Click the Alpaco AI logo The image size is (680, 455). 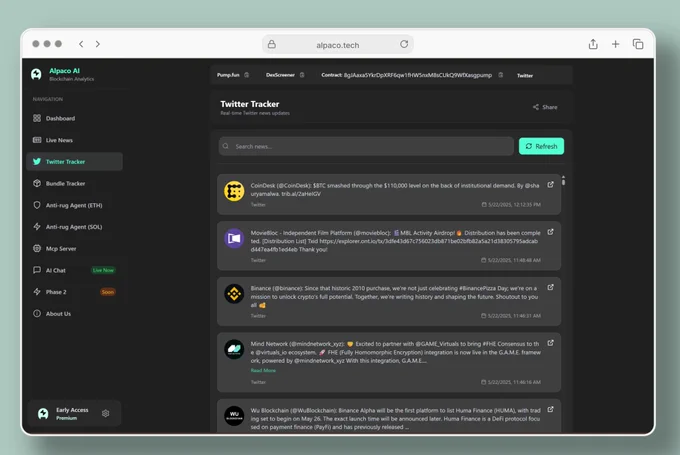36,74
